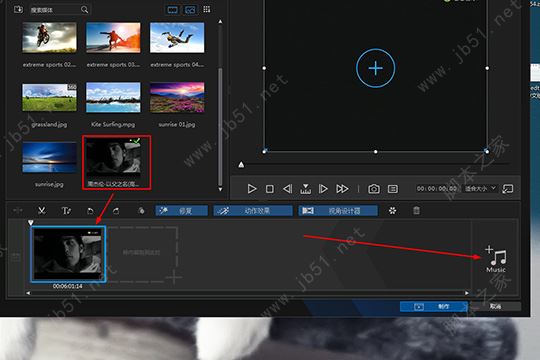Select the extreme sports 04 thumbnail
The height and width of the screenshot is (360, 540).
(177, 38)
